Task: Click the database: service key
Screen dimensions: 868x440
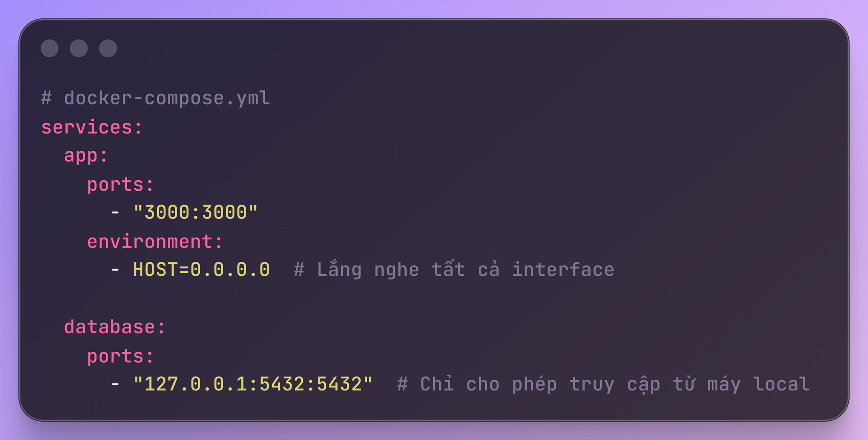Action: pos(115,327)
